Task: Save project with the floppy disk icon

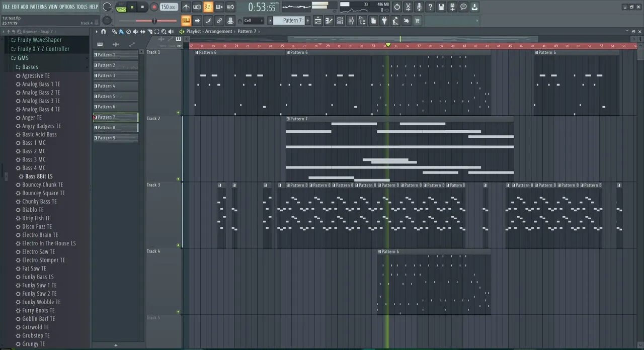Action: [441, 7]
